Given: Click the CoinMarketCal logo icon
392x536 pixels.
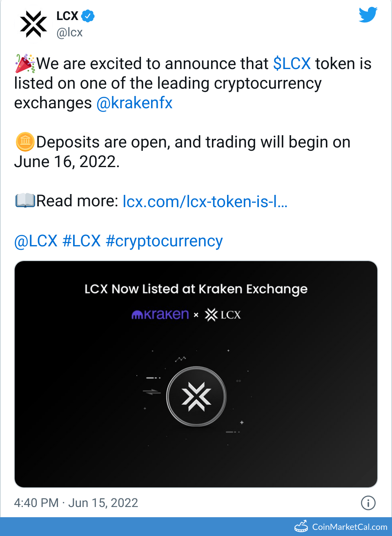Looking at the screenshot, I should (301, 527).
